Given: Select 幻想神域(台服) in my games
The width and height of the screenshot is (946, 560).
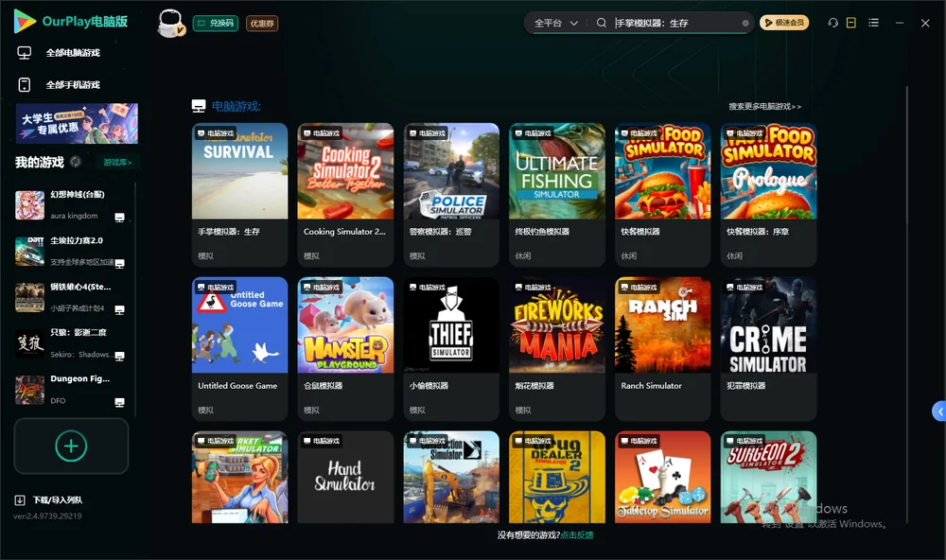Looking at the screenshot, I should 70,205.
